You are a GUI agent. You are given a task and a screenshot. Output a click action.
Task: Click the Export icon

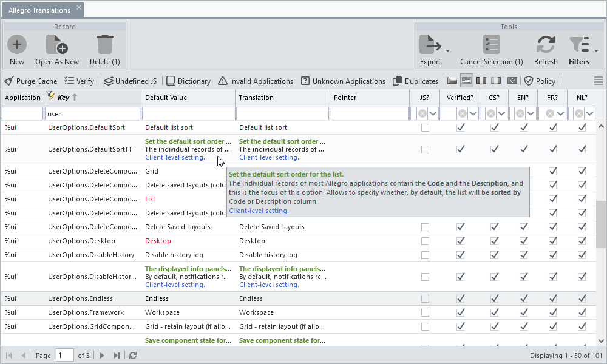tap(430, 44)
